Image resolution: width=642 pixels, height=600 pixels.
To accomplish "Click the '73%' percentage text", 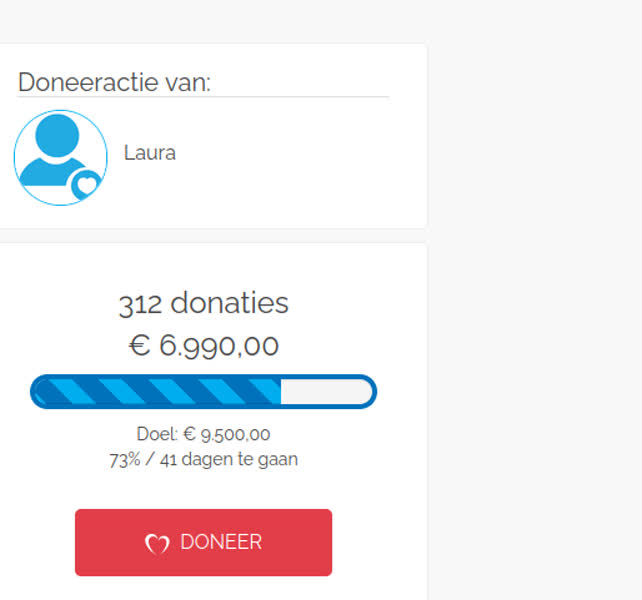I will (x=125, y=460).
